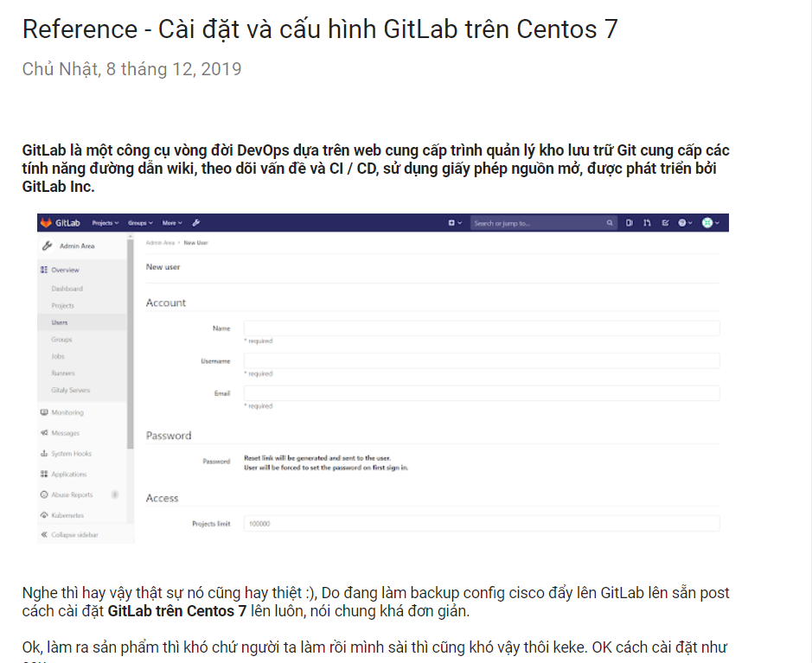The width and height of the screenshot is (812, 663).
Task: Open the Help question-mark dropdown
Action: tap(684, 222)
